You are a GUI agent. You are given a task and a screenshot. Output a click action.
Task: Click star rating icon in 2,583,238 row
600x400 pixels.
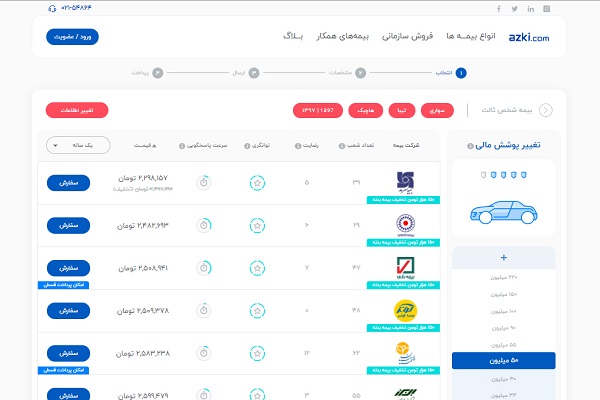click(x=257, y=353)
